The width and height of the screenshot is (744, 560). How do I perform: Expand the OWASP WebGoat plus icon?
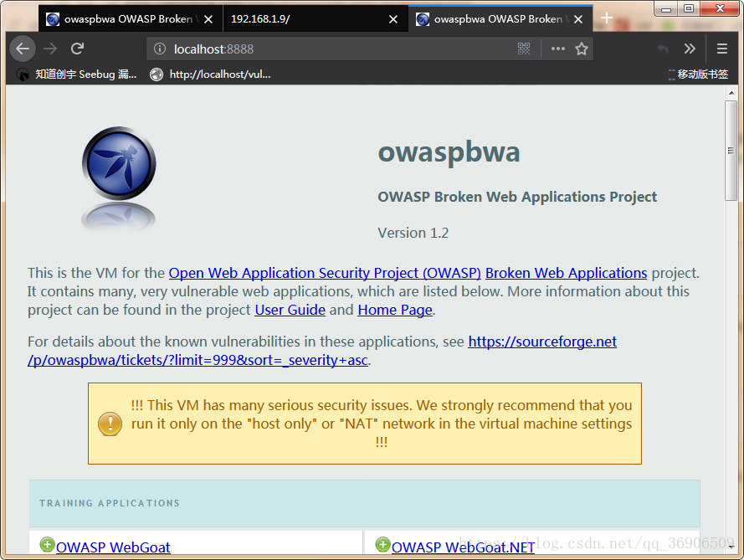coord(47,544)
